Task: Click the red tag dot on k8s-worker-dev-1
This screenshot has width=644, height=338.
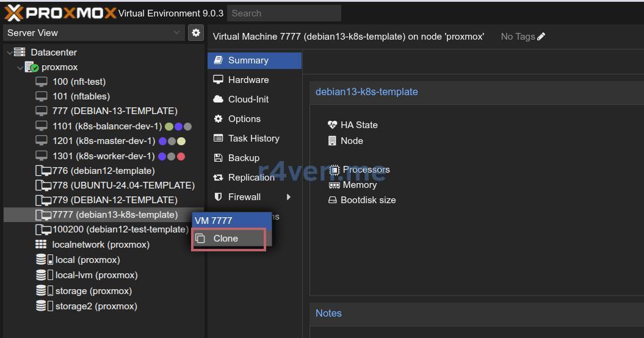Action: coord(181,156)
